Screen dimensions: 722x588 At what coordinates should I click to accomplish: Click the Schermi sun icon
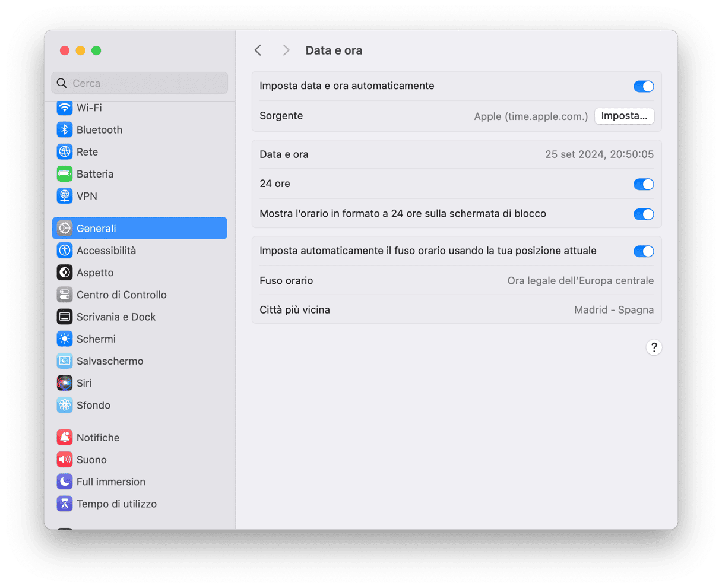click(65, 339)
